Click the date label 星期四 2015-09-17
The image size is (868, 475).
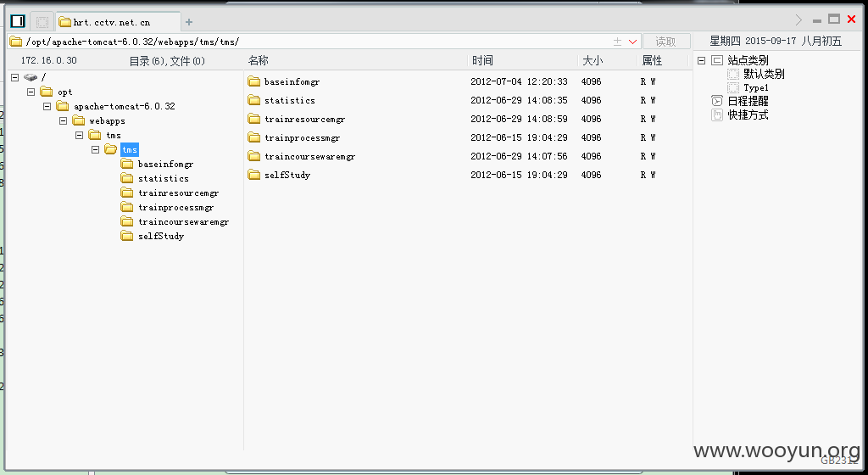753,41
